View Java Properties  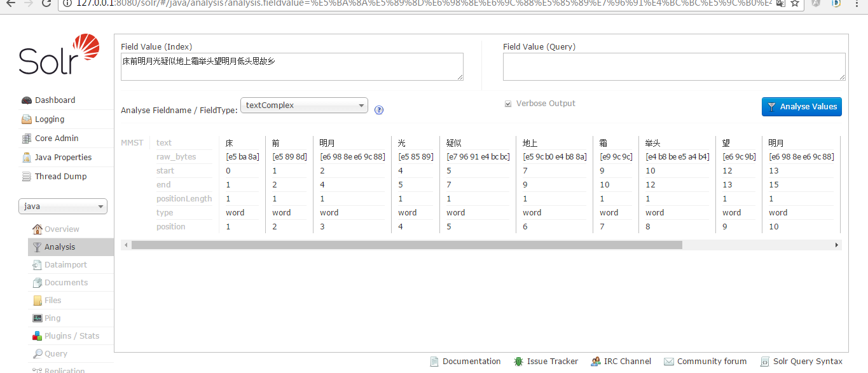(62, 157)
